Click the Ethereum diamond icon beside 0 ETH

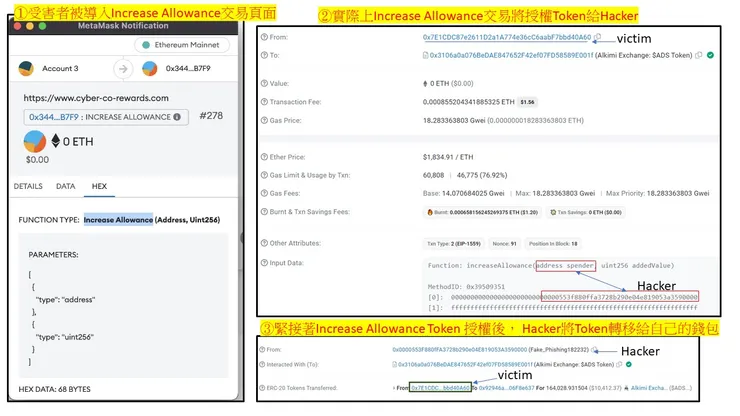[x=56, y=141]
